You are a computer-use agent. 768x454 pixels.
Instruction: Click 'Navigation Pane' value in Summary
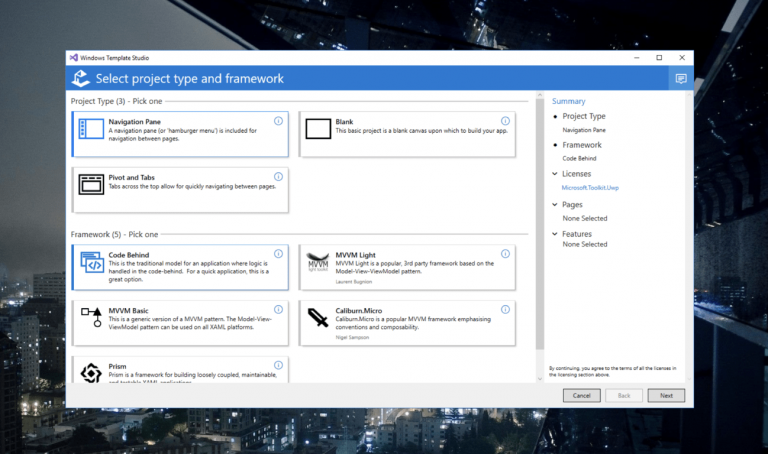[584, 130]
